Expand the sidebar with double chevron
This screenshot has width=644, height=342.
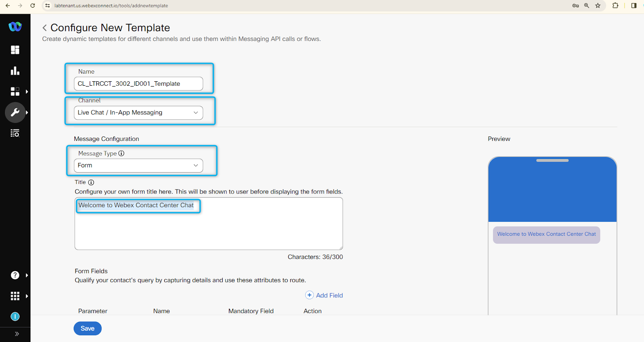click(x=17, y=334)
